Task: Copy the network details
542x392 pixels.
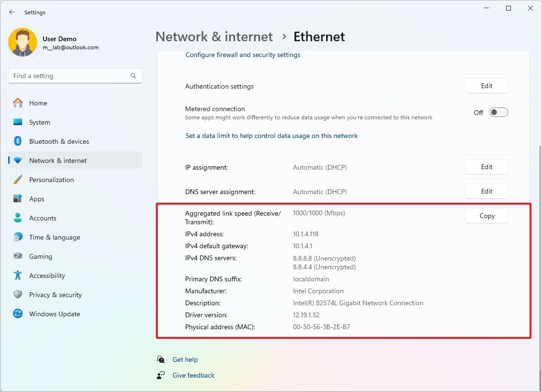Action: (486, 216)
